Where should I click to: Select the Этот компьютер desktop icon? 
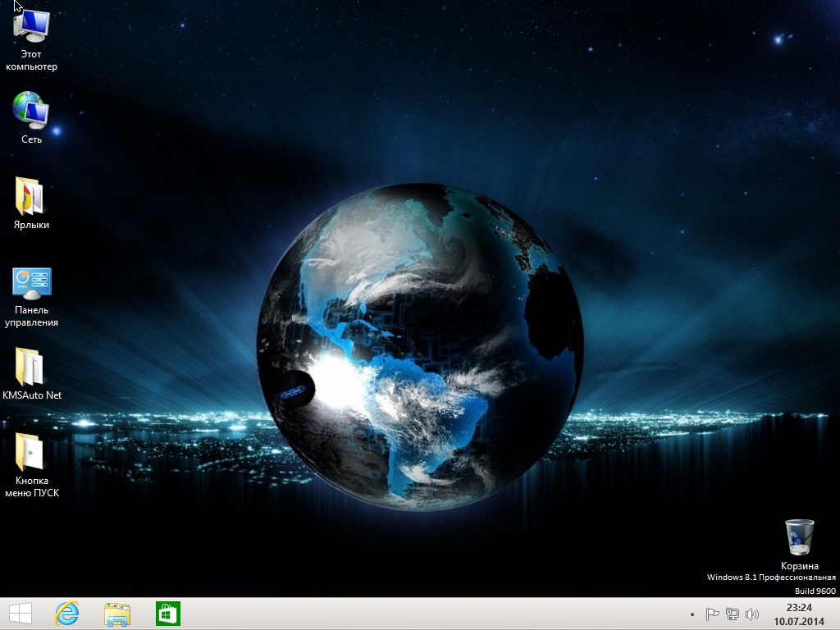[x=31, y=40]
